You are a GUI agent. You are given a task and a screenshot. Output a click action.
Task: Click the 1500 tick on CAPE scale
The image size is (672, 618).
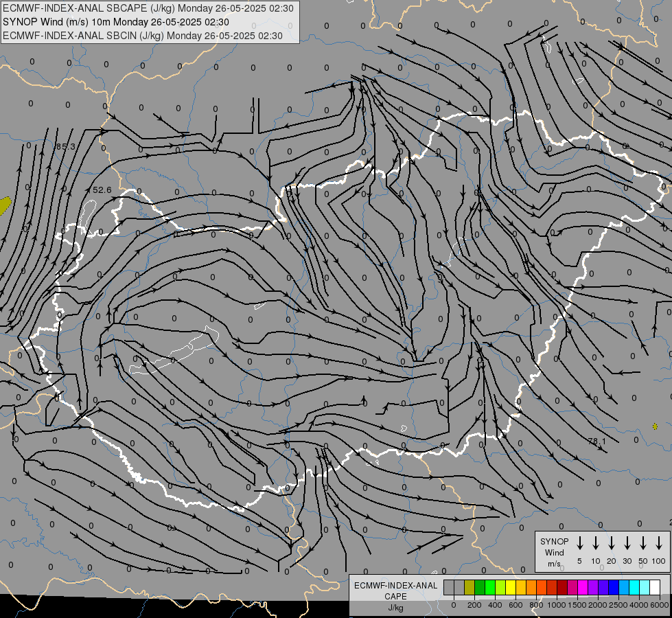[577, 605]
